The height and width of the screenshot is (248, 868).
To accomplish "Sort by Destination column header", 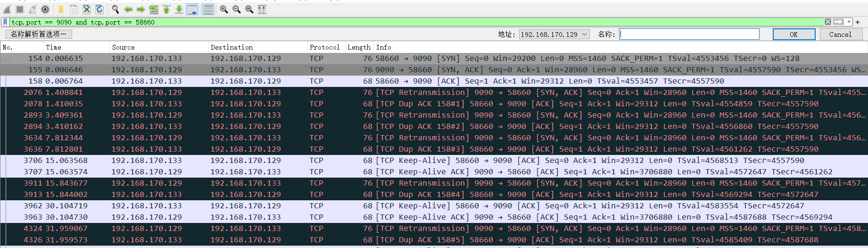I will tap(258, 47).
